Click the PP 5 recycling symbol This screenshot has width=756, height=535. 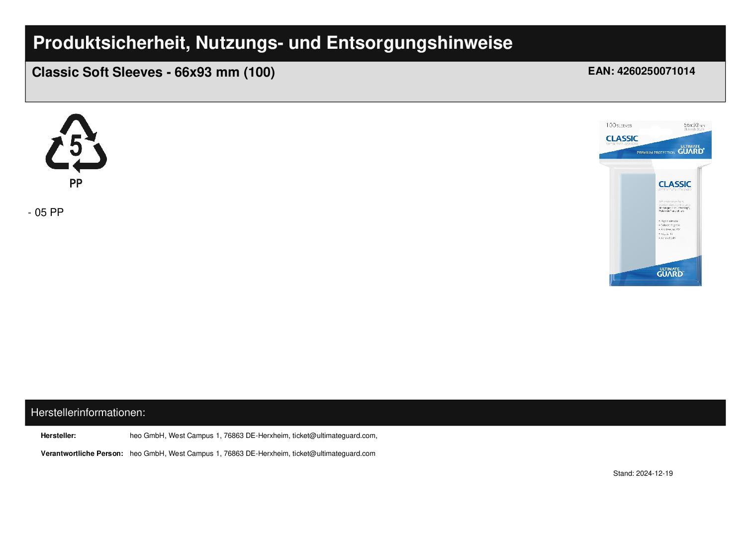click(x=76, y=151)
